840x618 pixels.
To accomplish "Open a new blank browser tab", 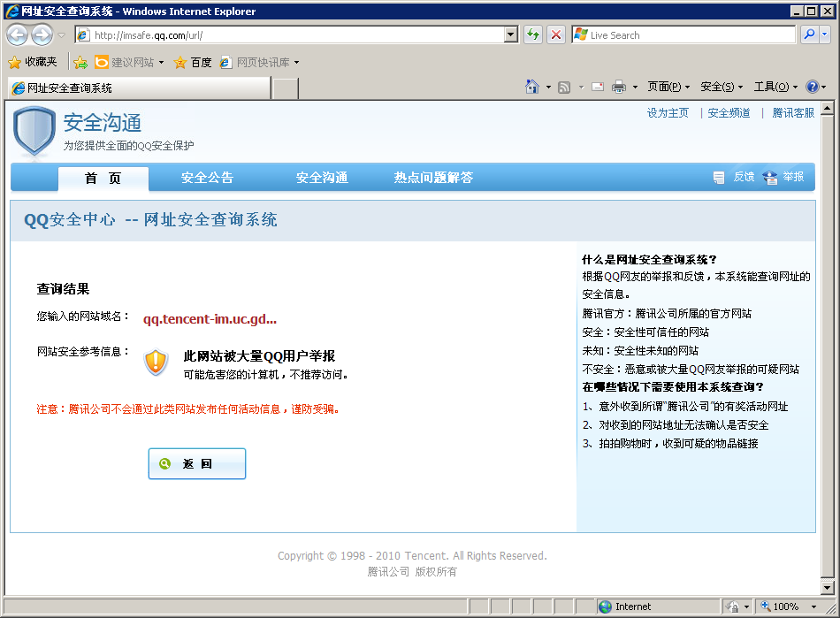I will pos(285,88).
